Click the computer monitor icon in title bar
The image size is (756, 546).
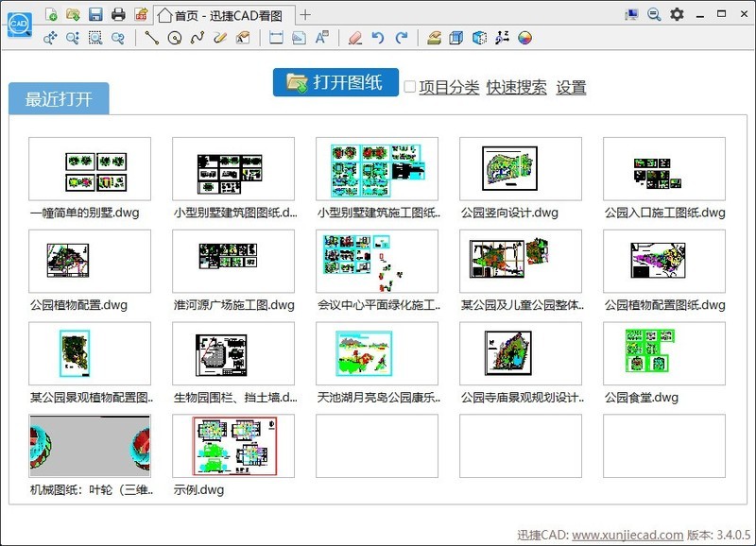[x=631, y=14]
